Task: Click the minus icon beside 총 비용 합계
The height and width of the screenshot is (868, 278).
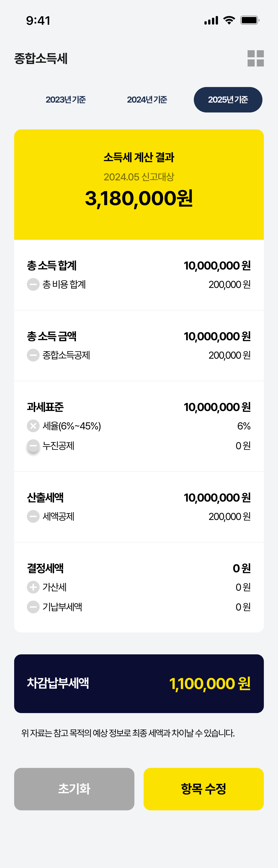Action: [33, 284]
